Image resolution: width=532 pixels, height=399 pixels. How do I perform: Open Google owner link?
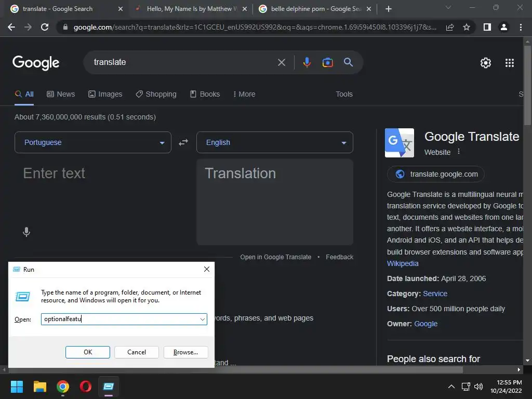pos(425,324)
